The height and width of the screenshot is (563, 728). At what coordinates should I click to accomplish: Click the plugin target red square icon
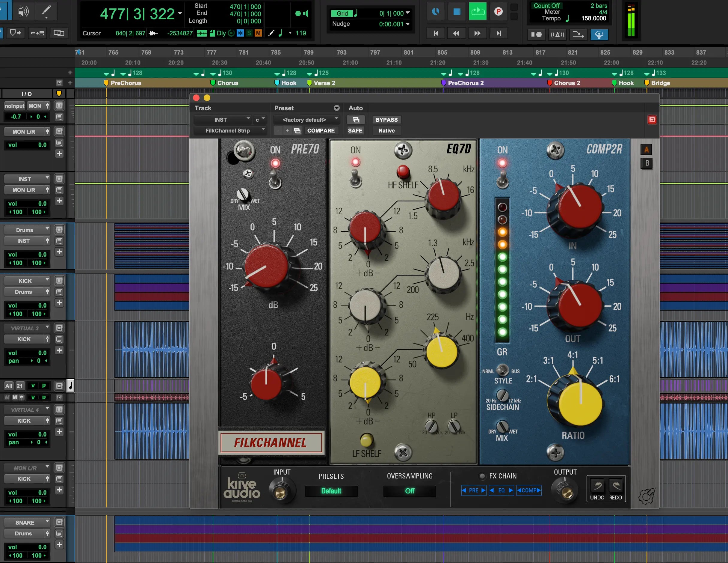pyautogui.click(x=652, y=119)
